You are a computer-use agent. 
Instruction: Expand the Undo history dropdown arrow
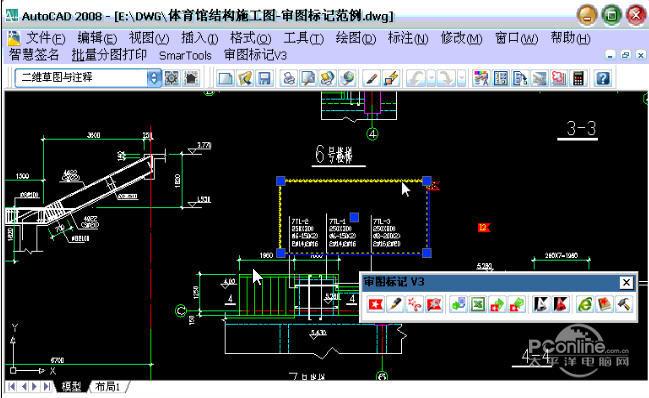click(x=431, y=78)
